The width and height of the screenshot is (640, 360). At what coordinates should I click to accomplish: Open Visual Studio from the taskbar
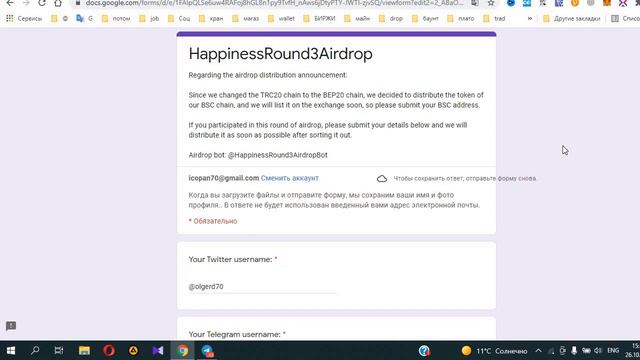pos(158,351)
